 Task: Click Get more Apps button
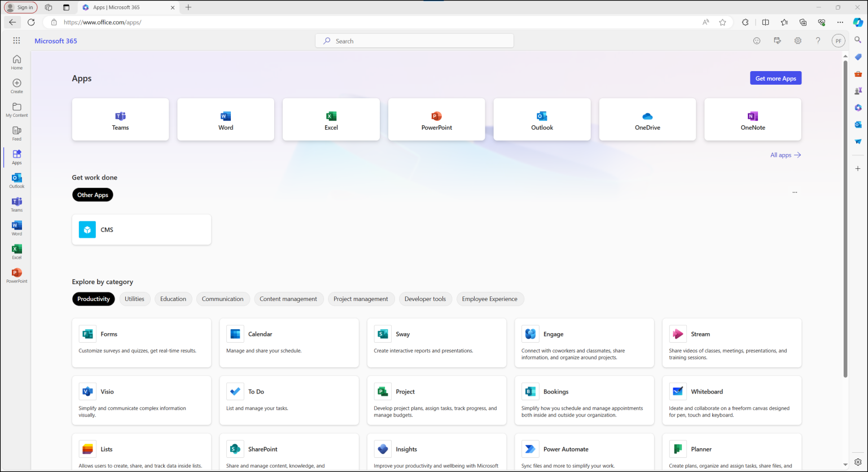(775, 78)
